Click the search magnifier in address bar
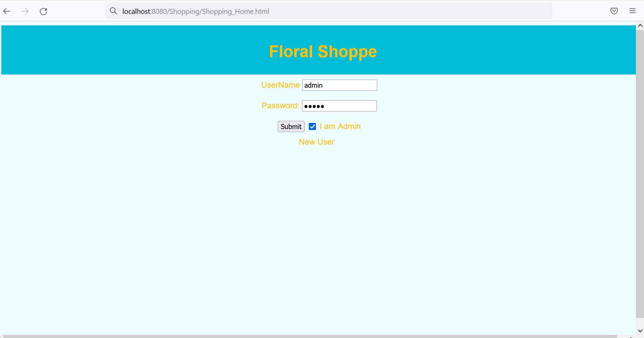 [x=113, y=11]
